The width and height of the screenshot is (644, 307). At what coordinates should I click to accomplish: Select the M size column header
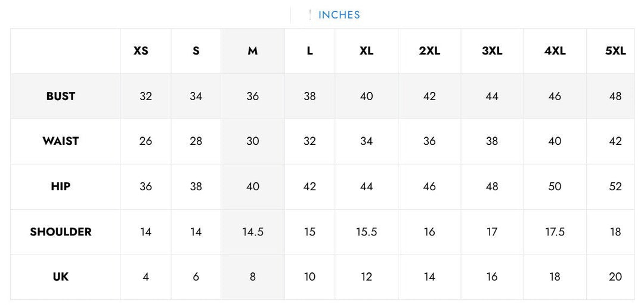253,51
